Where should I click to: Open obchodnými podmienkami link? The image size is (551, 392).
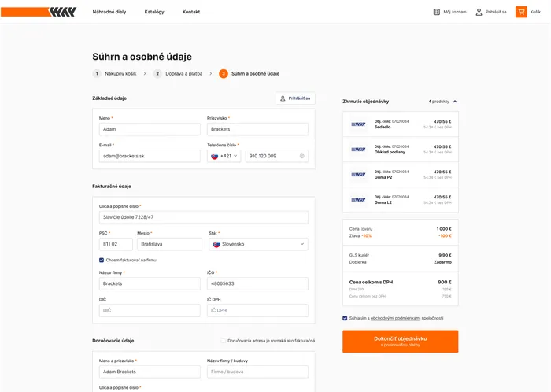tap(395, 318)
